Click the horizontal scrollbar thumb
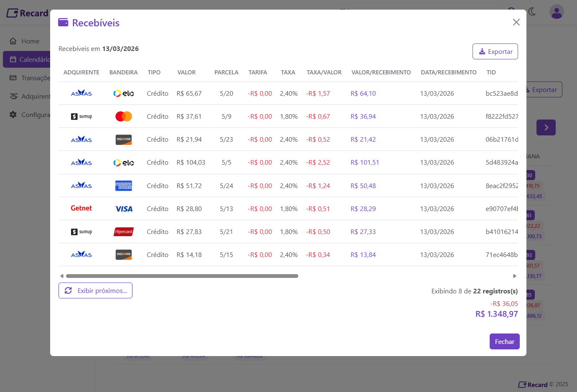Image resolution: width=577 pixels, height=392 pixels. click(182, 276)
